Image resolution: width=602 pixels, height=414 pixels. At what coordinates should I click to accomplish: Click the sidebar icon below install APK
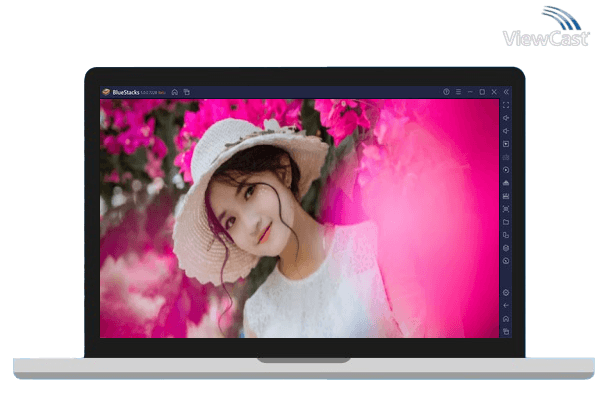506,196
